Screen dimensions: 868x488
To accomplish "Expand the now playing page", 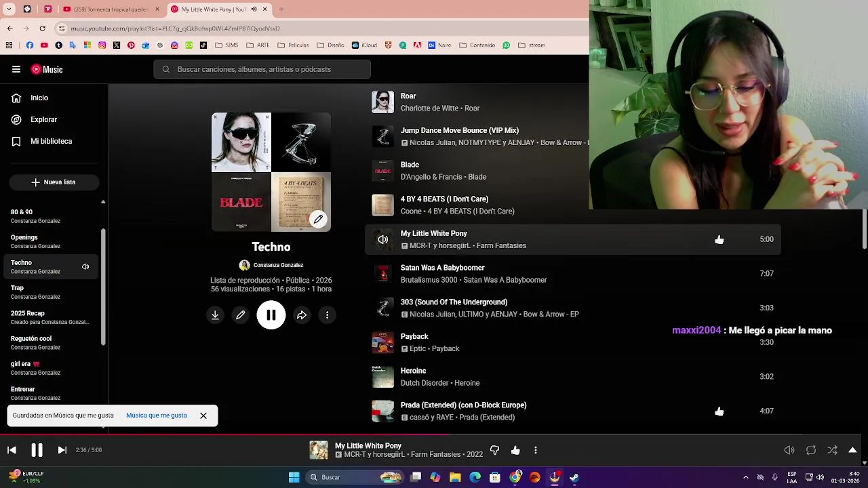I will (852, 450).
